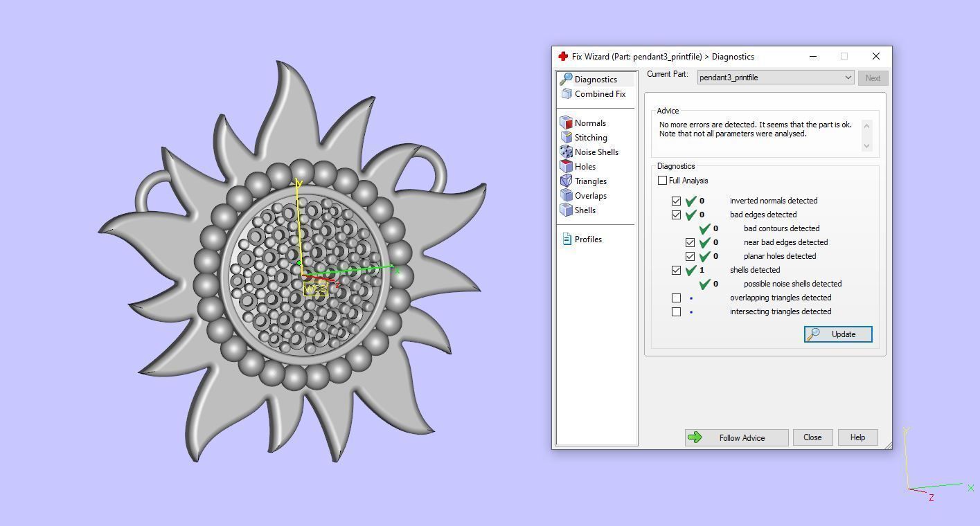Minimize the Fix Wizard window
The height and width of the screenshot is (526, 980).
pyautogui.click(x=813, y=56)
